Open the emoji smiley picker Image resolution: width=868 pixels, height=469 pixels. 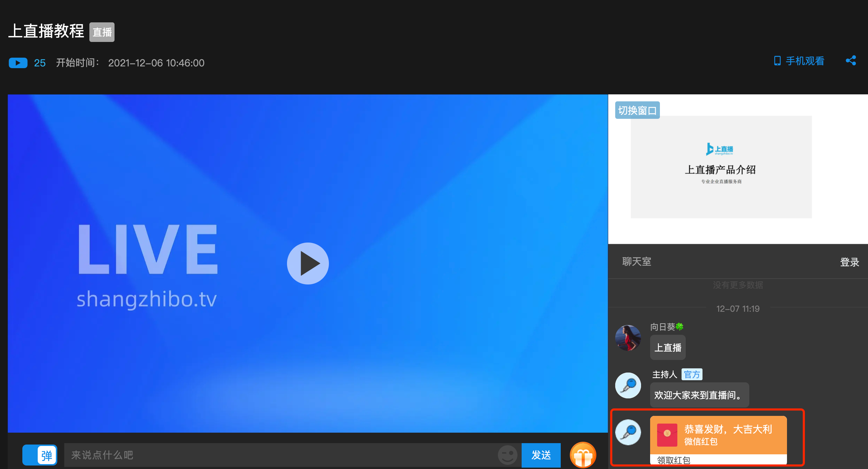point(507,455)
